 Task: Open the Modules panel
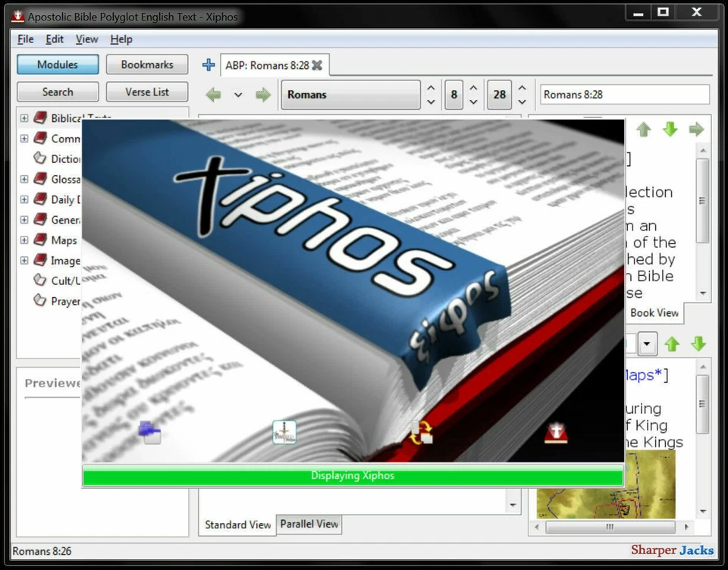pos(57,64)
